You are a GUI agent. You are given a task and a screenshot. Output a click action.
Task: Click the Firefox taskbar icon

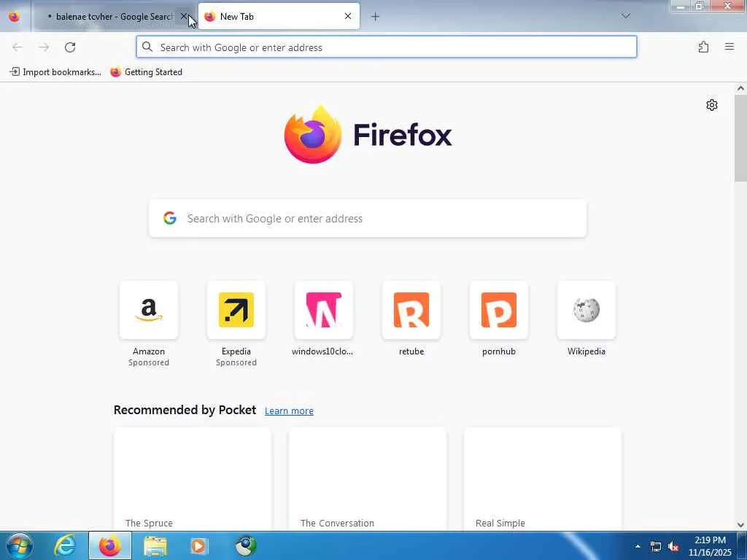click(110, 545)
